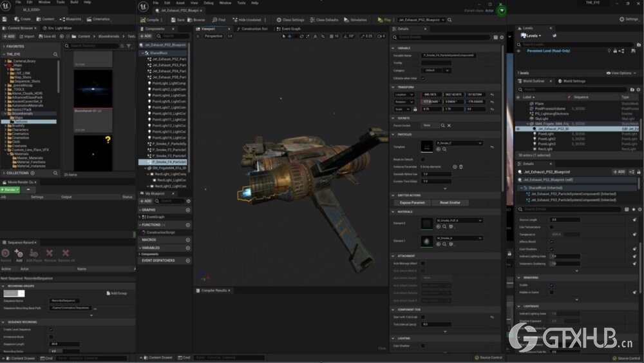The width and height of the screenshot is (644, 363).
Task: Click the Sequence Recorder Record icon
Action: click(x=6, y=253)
